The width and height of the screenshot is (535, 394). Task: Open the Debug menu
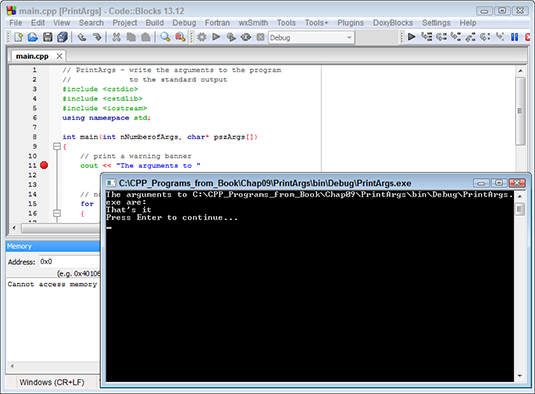[184, 23]
